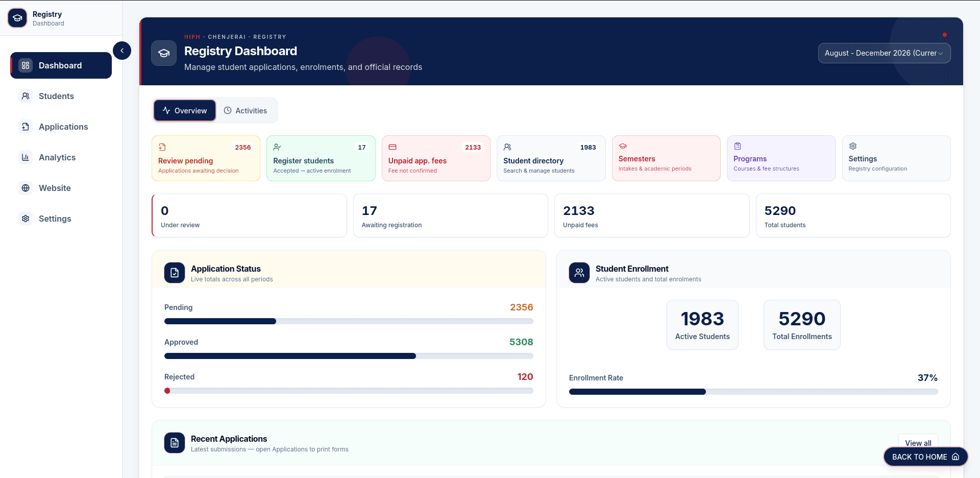980x478 pixels.
Task: Open Applications in the sidebar
Action: coord(61,127)
